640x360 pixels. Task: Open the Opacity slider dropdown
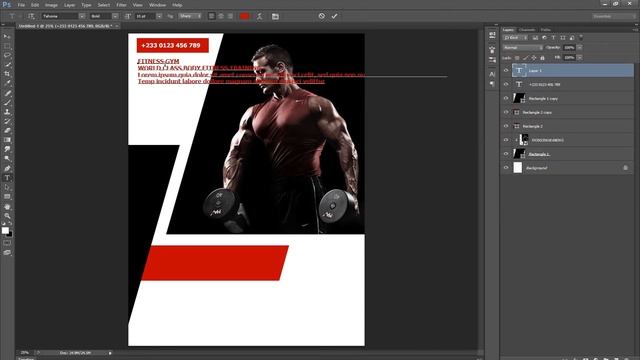click(x=580, y=48)
